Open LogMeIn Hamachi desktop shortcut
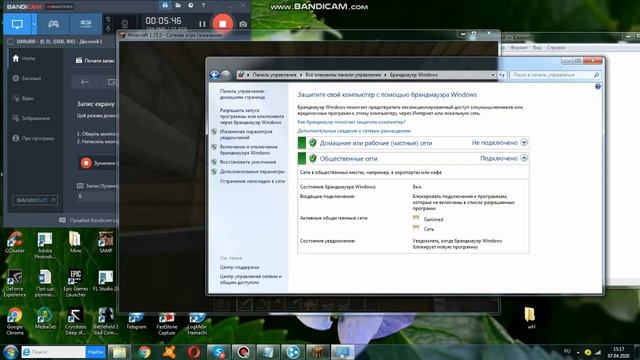 (x=197, y=324)
